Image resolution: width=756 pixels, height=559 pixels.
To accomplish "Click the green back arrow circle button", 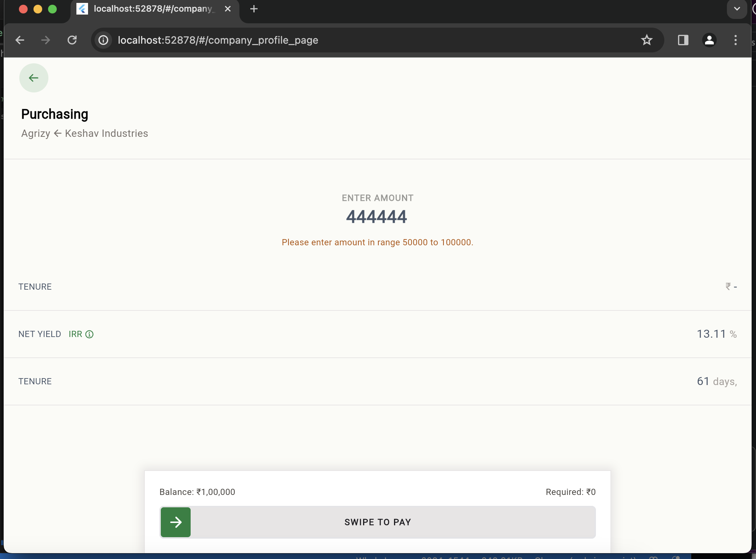I will [x=33, y=78].
